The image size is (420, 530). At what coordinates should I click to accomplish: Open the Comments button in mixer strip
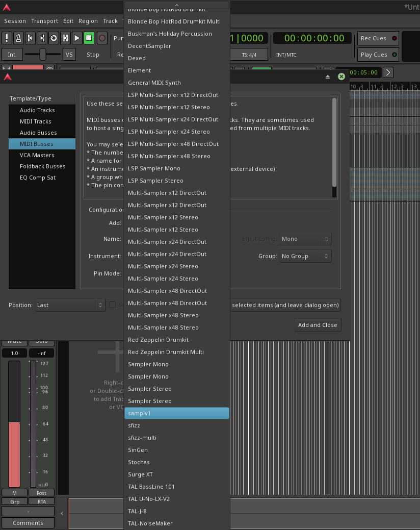[x=28, y=523]
